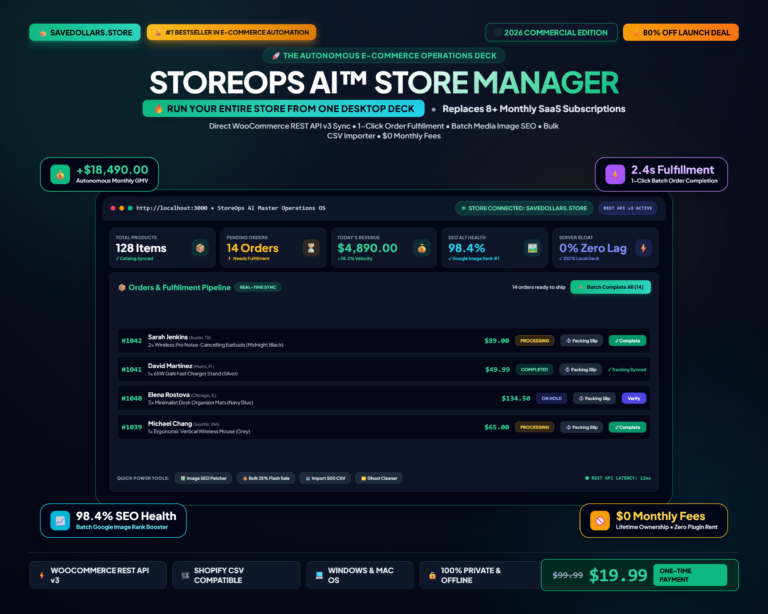
Task: Click the PROCESSING status on order #1039
Action: click(x=534, y=427)
